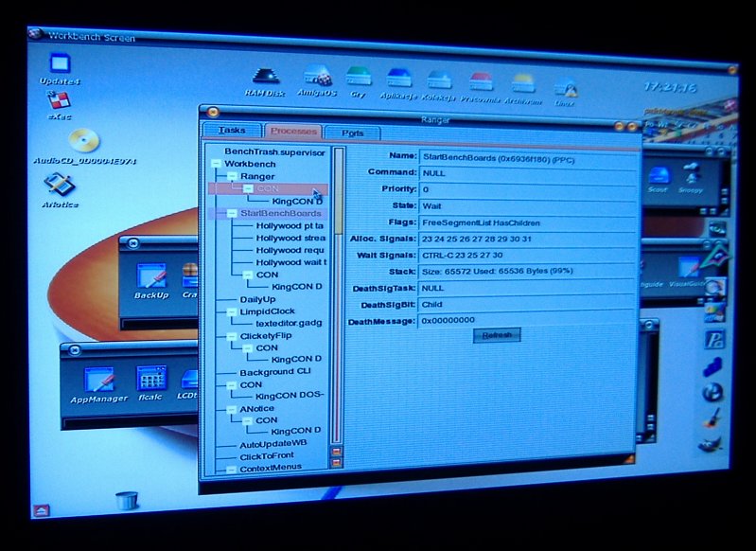Open the Aplikacje volume icon
Screen dimensions: 756x551
398,84
